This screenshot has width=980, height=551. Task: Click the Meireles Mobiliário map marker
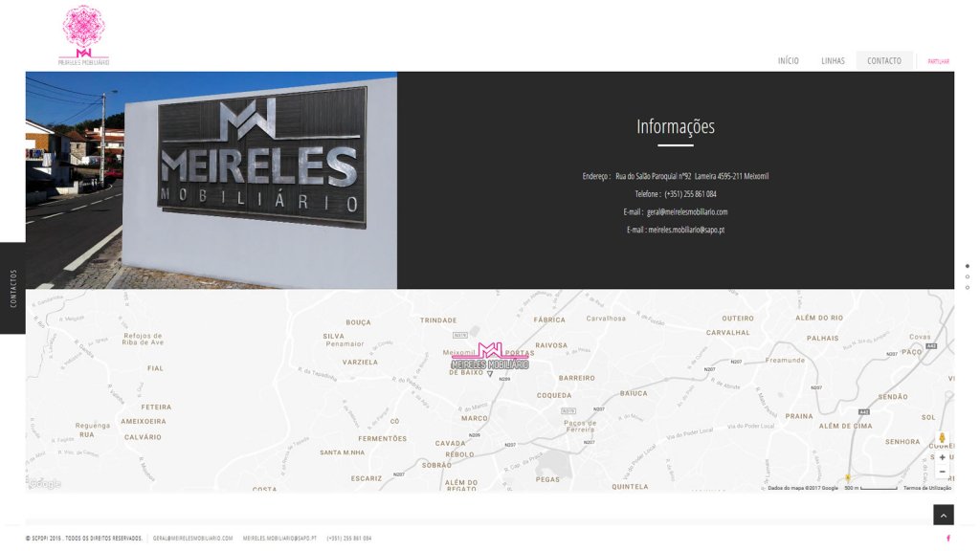tap(490, 359)
